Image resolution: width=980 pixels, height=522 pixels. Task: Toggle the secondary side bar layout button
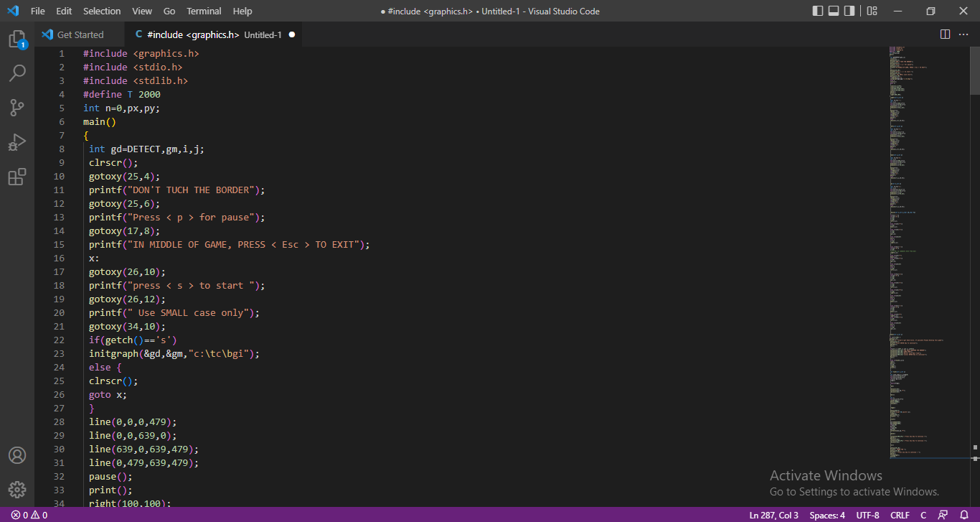point(849,11)
